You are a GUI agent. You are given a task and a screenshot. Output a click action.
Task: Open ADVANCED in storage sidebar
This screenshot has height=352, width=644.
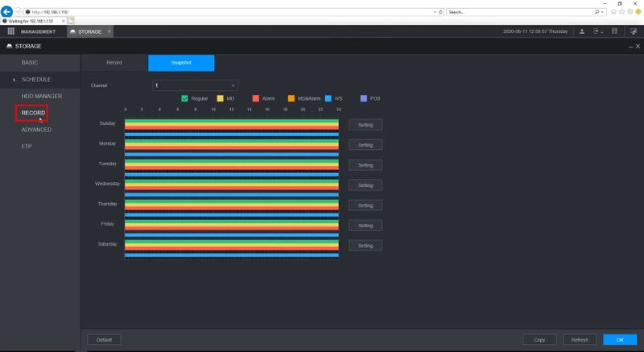36,130
